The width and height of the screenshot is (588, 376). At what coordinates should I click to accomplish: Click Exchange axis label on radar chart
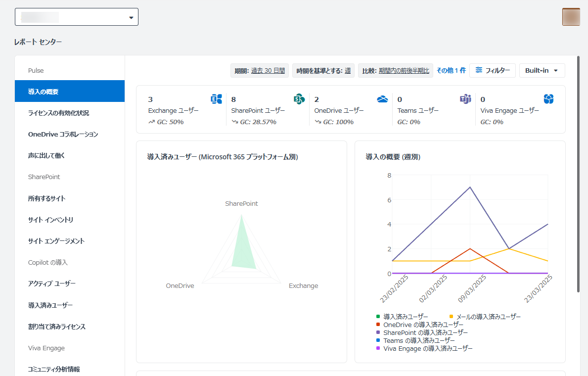(303, 285)
